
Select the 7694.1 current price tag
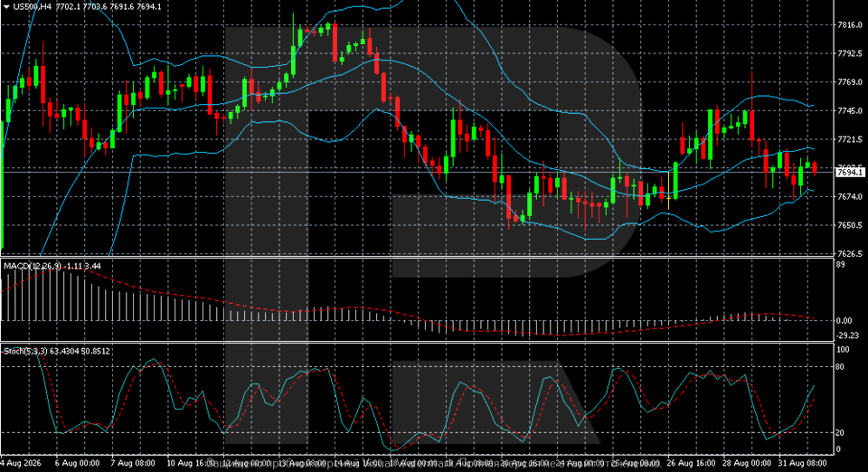(850, 173)
